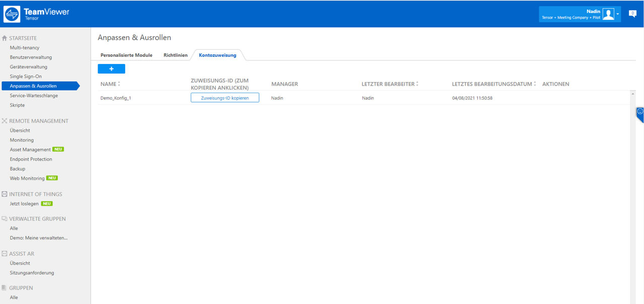The width and height of the screenshot is (644, 304).
Task: Click the Assist AR section icon
Action: (x=5, y=254)
